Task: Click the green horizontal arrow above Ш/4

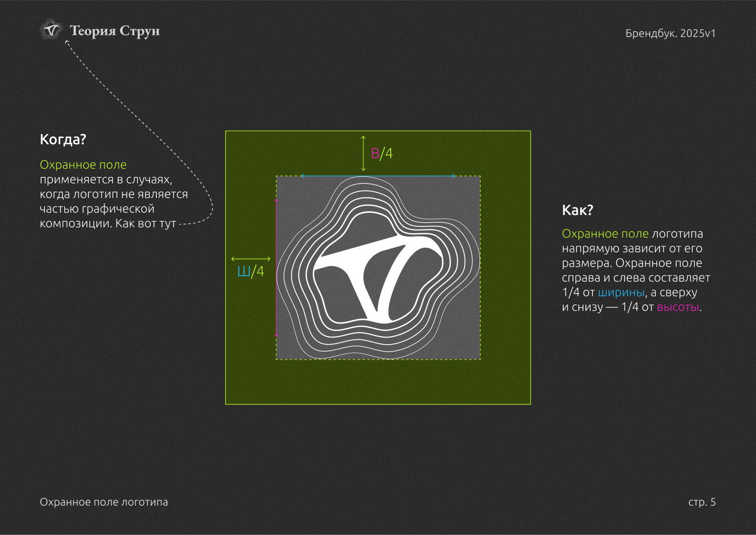Action: (251, 259)
